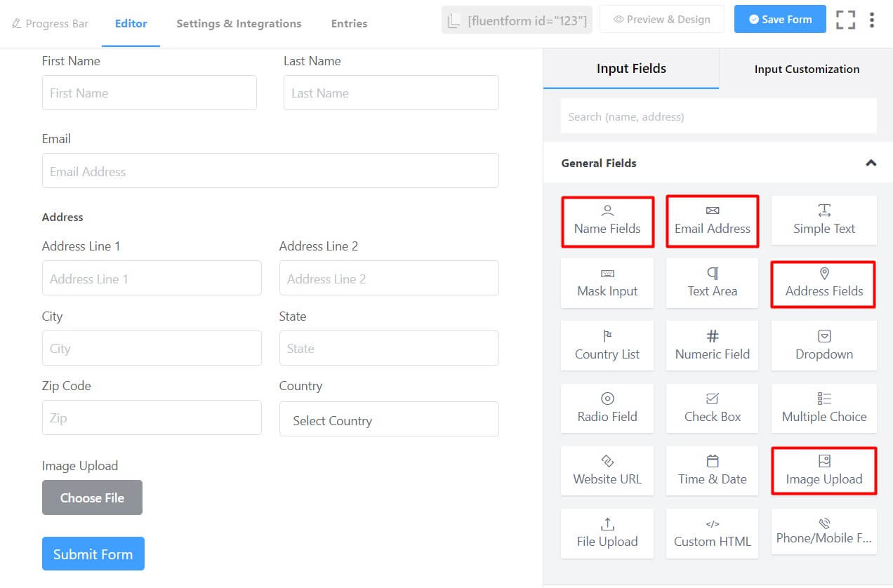The height and width of the screenshot is (588, 893).
Task: Click the Save Form button
Action: coord(780,19)
